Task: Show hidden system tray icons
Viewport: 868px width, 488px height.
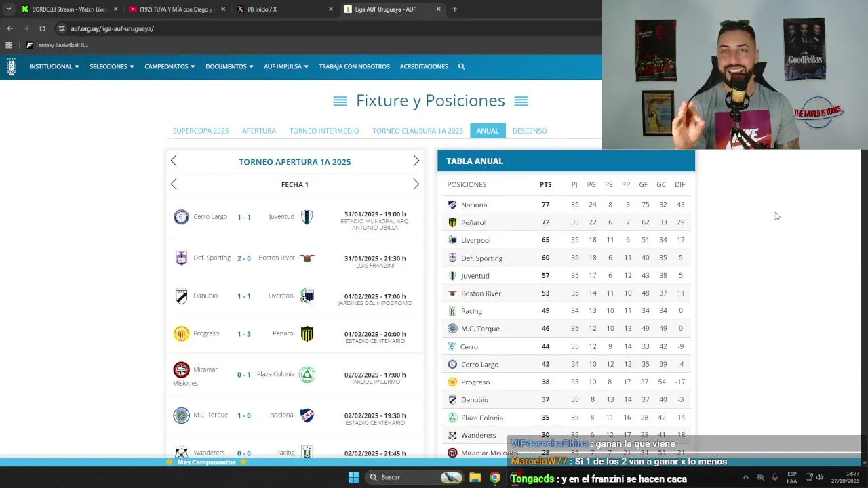Action: [745, 477]
